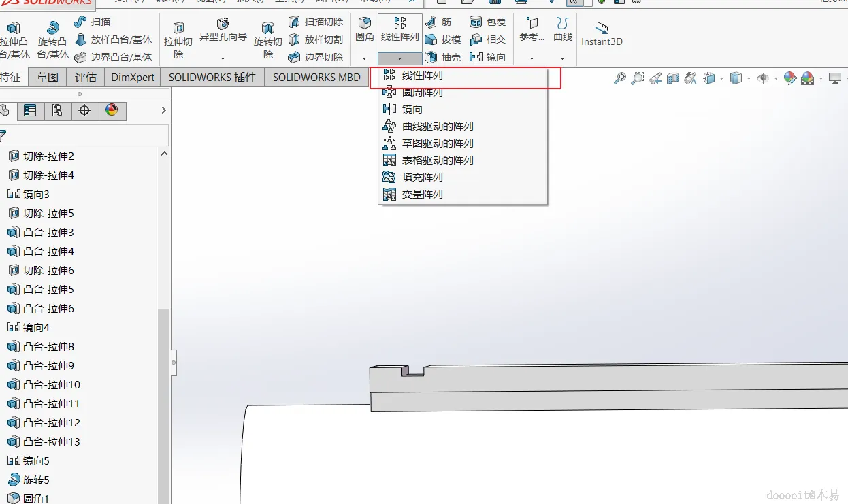Switch to the 草图 sketch tab

[x=48, y=77]
